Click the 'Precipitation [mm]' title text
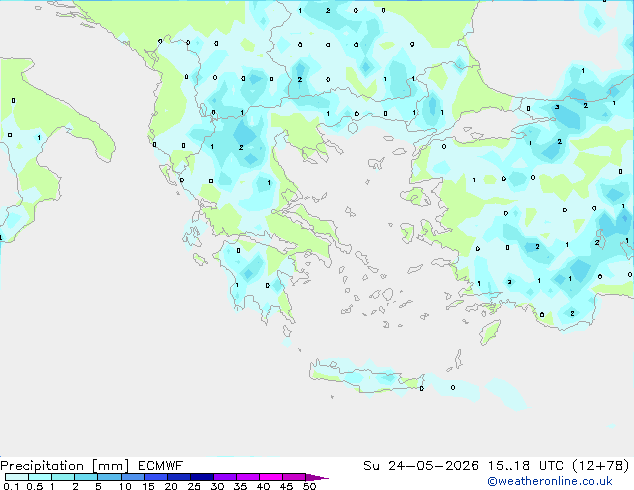Screen dimensions: 634x490 (64, 466)
